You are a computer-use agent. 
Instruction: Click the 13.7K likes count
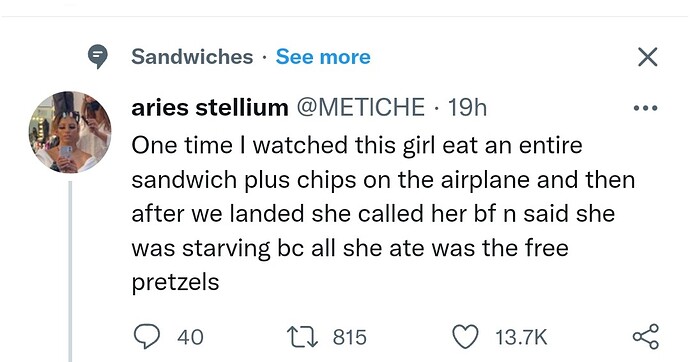coord(521,337)
